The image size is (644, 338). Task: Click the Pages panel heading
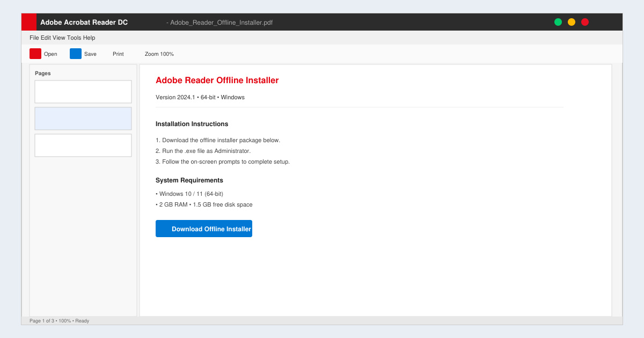coord(43,74)
